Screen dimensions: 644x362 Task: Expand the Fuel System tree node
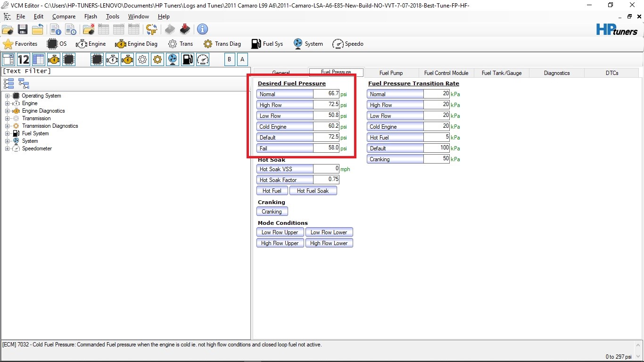coord(8,133)
